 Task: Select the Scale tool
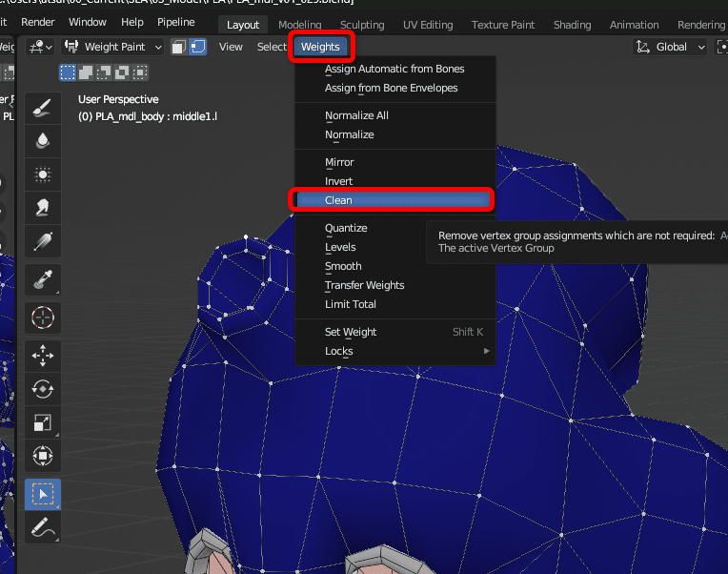[43, 422]
